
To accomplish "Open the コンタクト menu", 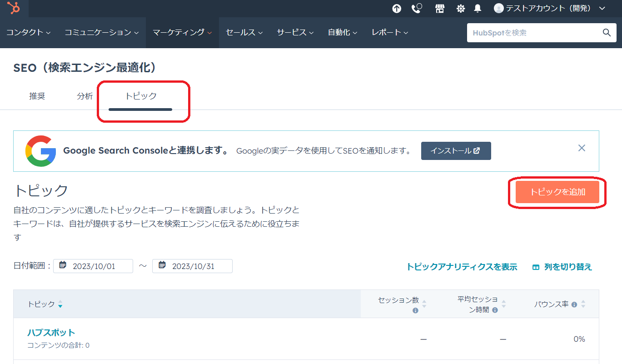I will 29,32.
